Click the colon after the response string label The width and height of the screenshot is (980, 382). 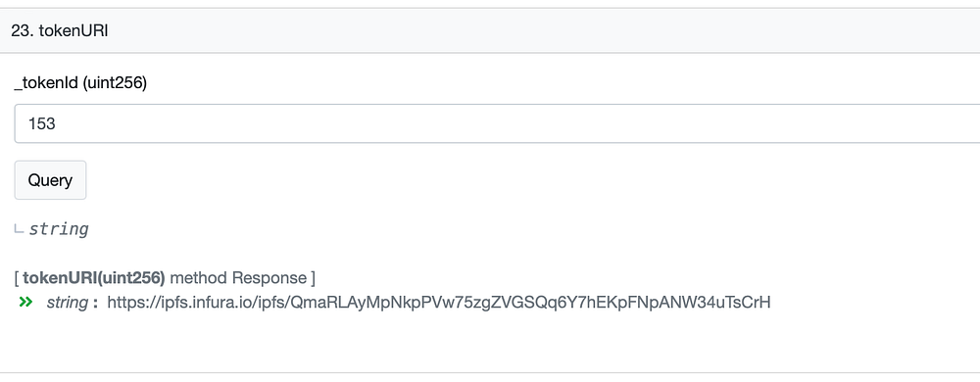(x=95, y=304)
